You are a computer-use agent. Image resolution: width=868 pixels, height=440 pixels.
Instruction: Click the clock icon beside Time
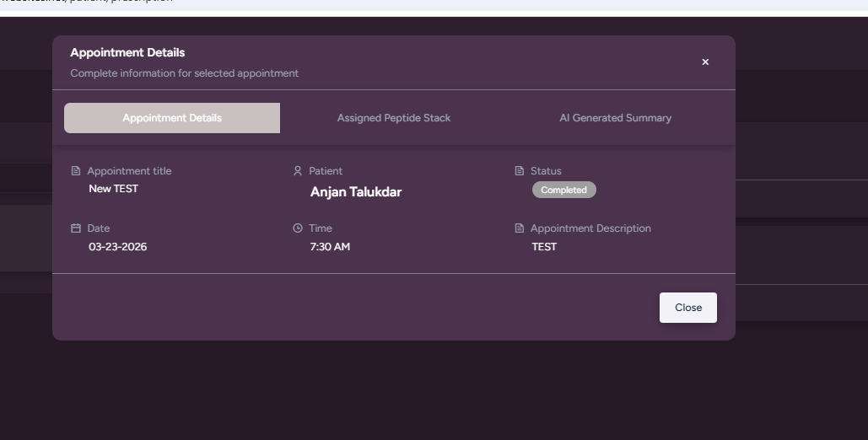(x=297, y=228)
